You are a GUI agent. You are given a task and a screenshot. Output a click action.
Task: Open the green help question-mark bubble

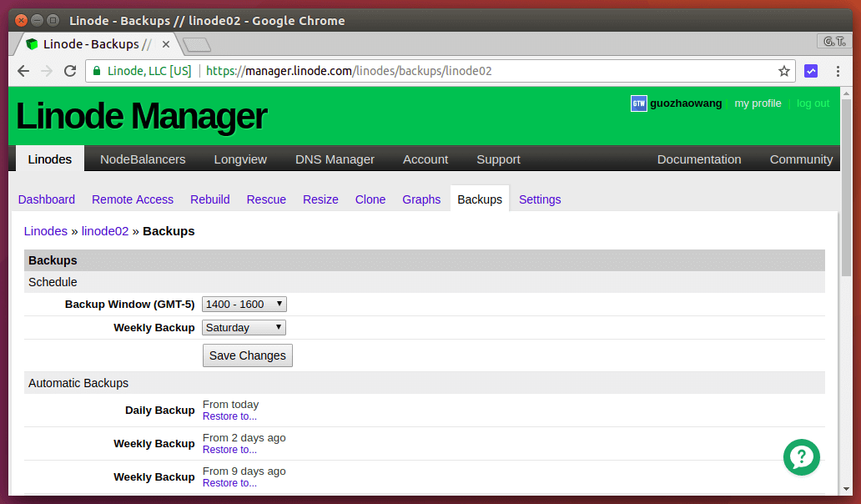[802, 457]
